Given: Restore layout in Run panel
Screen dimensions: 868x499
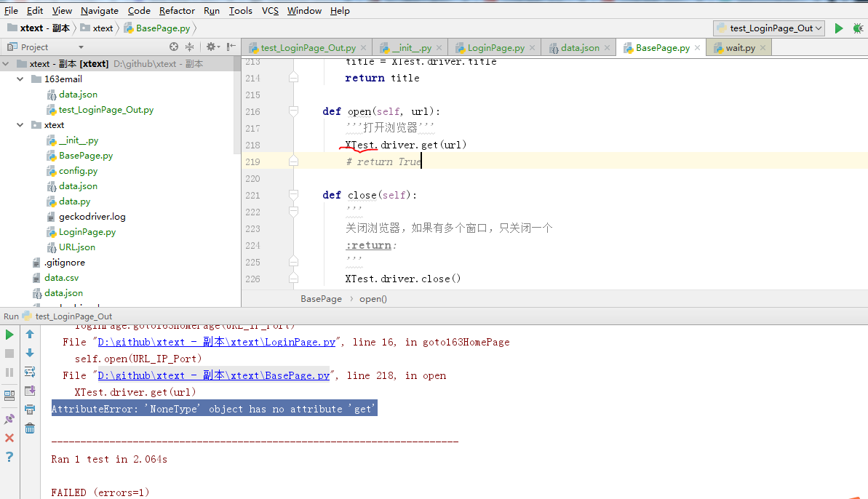Looking at the screenshot, I should (x=9, y=396).
